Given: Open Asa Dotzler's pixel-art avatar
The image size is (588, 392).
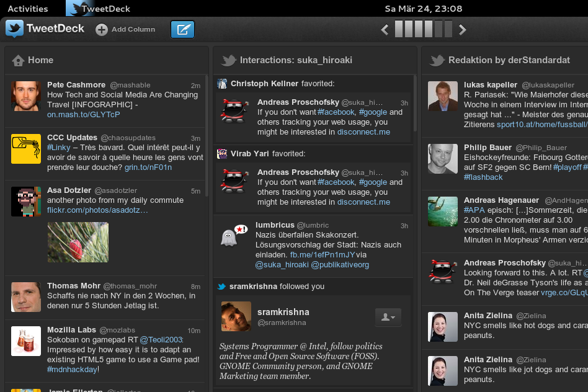Looking at the screenshot, I should pos(26,202).
